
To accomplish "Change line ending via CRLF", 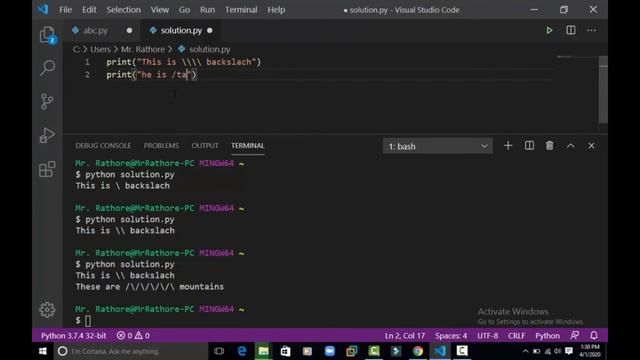I will point(516,336).
